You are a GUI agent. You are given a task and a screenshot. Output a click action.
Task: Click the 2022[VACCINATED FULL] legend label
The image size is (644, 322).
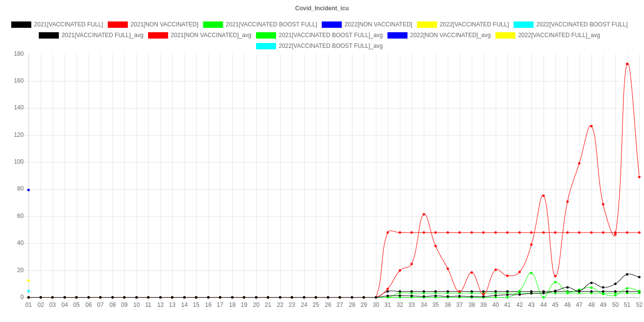pyautogui.click(x=474, y=24)
